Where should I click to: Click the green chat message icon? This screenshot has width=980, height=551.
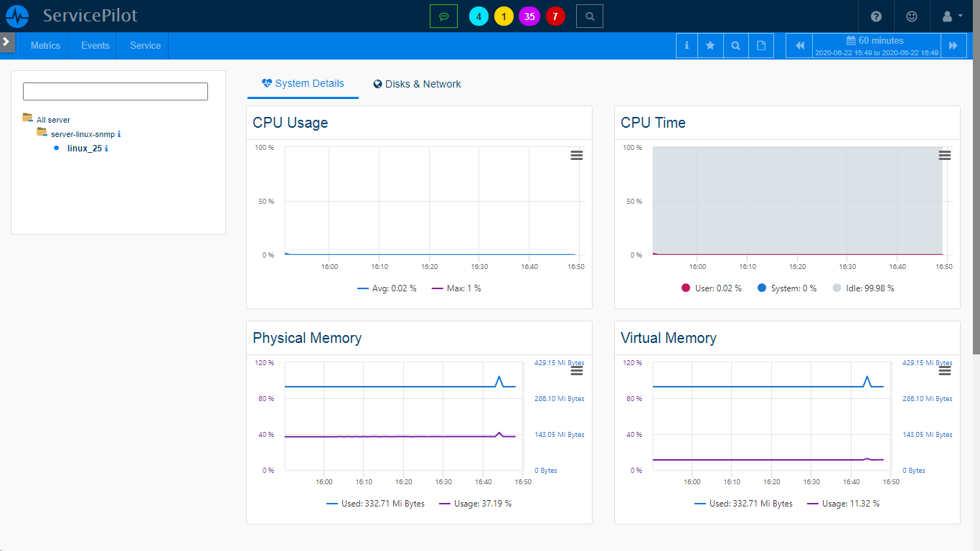point(443,16)
